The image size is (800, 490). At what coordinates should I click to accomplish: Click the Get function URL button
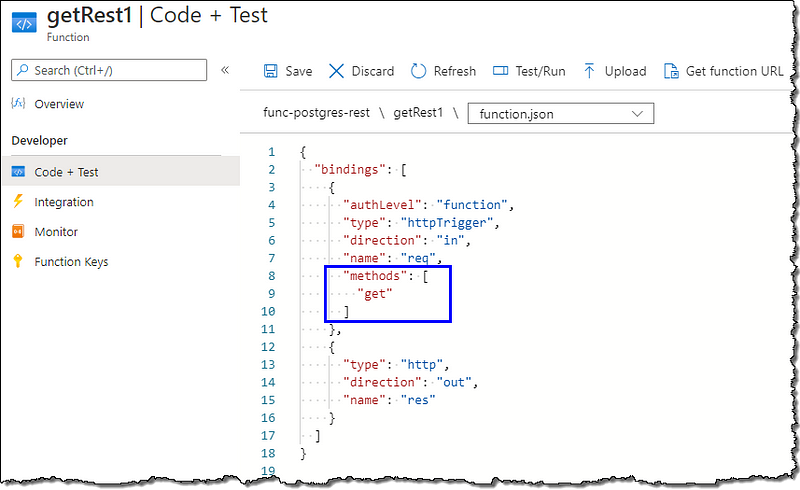[x=733, y=71]
